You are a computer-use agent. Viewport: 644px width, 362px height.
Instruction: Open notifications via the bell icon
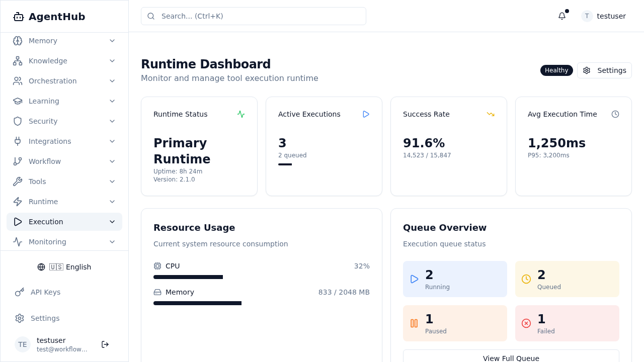pyautogui.click(x=561, y=16)
